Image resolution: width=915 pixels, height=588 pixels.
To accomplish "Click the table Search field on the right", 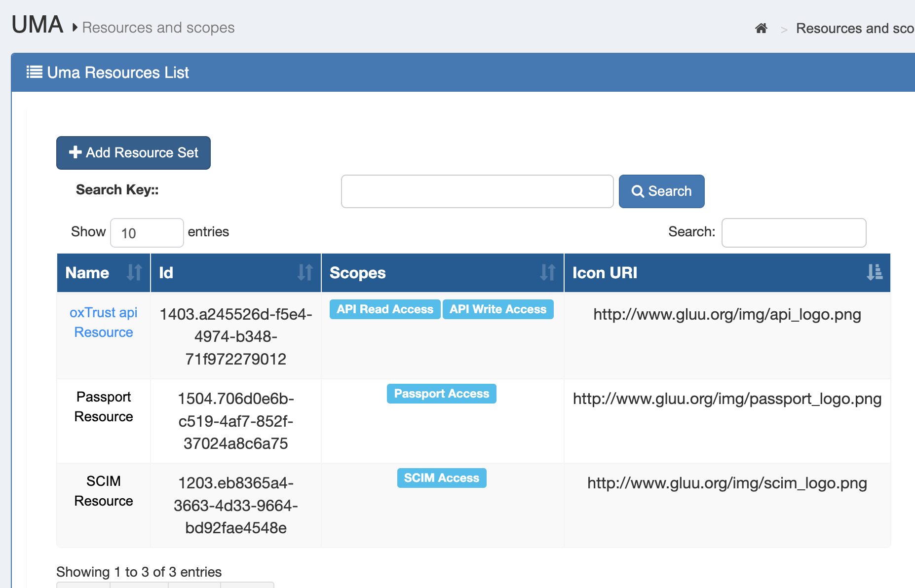I will click(x=794, y=232).
